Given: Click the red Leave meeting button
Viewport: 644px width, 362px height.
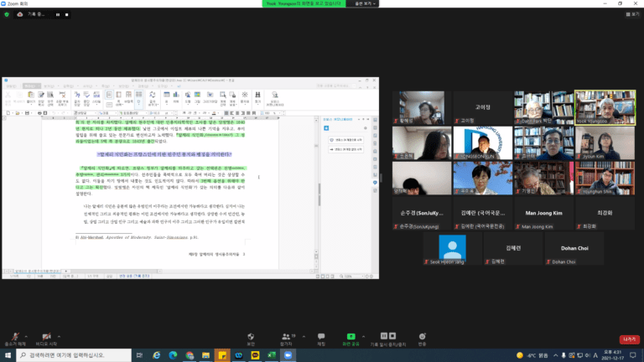Looking at the screenshot, I should (x=629, y=339).
